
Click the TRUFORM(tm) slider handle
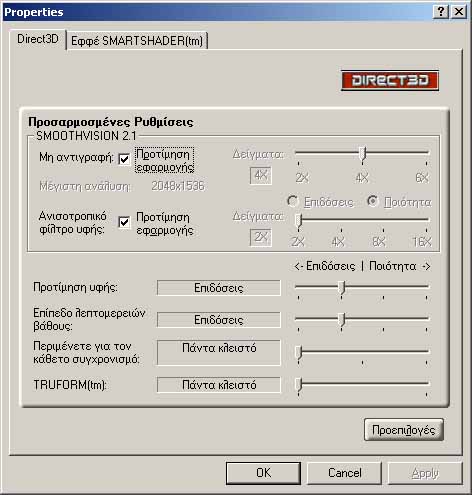click(x=299, y=384)
